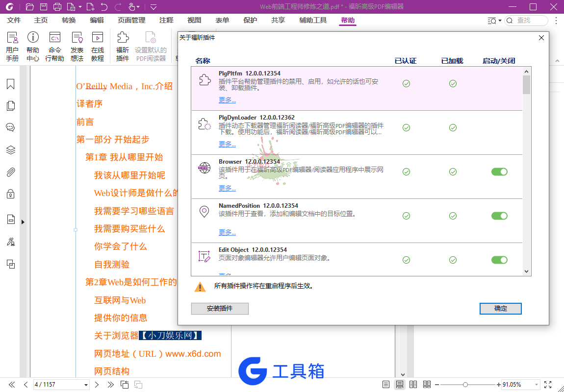The height and width of the screenshot is (392, 564).
Task: Open the layers panel icon
Action: 10,150
